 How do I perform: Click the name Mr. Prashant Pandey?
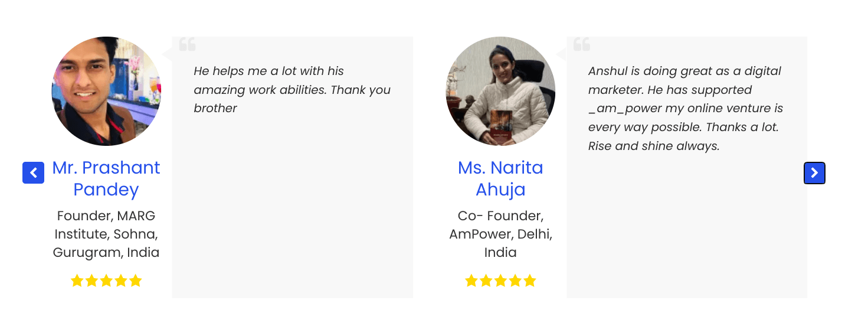point(106,178)
